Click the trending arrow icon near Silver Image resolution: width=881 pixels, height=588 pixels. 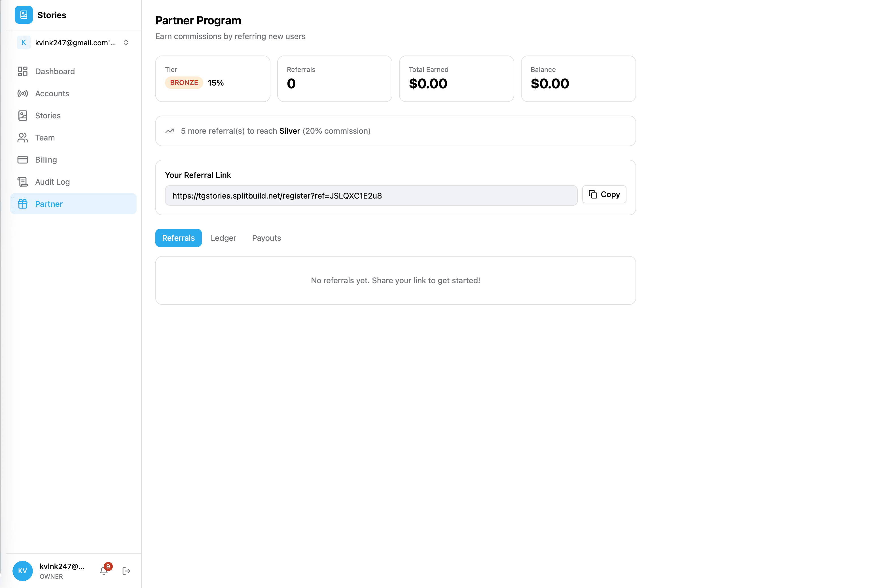170,131
